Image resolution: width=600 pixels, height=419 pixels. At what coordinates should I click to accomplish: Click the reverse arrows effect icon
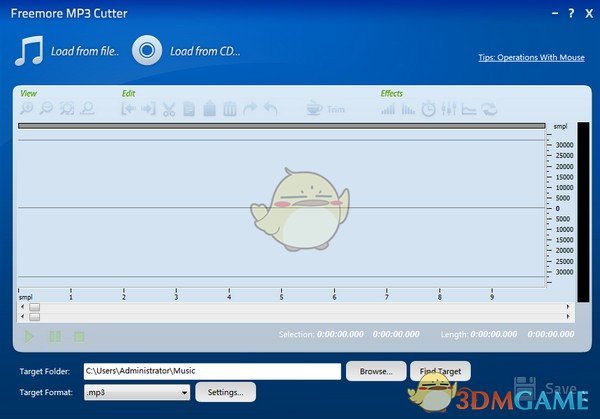click(x=489, y=109)
